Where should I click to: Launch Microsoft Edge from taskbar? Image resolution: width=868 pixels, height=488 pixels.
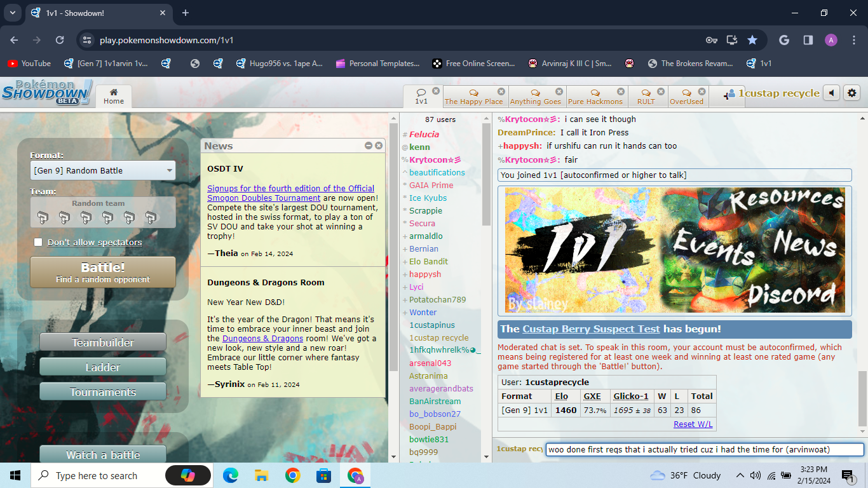tap(231, 475)
